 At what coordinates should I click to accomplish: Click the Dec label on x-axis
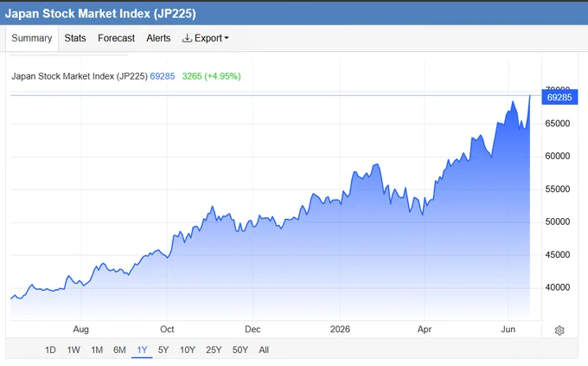[x=252, y=329]
